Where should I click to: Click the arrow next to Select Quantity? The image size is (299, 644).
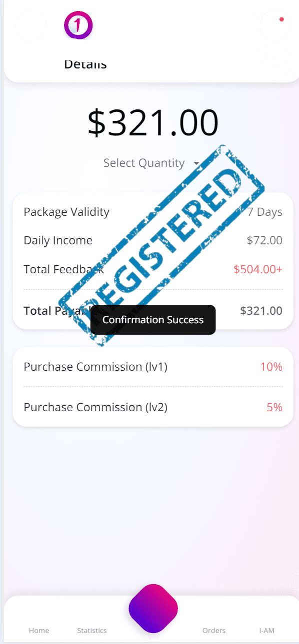tap(196, 163)
